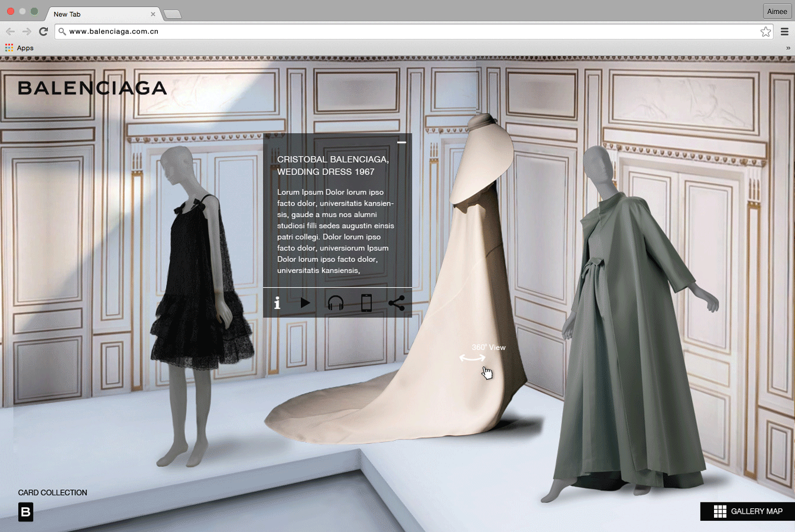The image size is (795, 532).
Task: Close the New Tab tab
Action: click(153, 14)
